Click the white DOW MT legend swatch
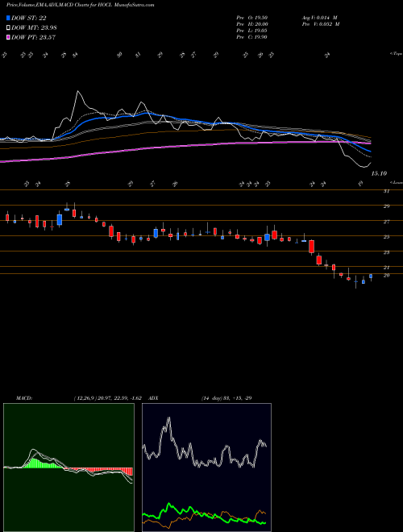This screenshot has width=403, height=532. tap(8, 28)
